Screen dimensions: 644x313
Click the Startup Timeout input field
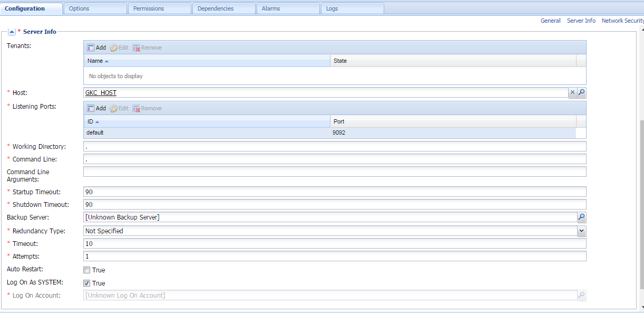tap(334, 192)
